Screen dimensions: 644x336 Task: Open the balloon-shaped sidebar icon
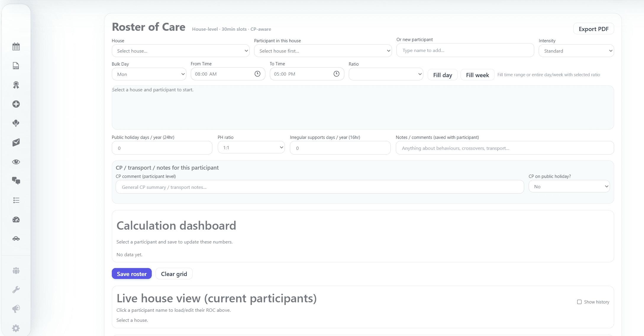tap(16, 123)
